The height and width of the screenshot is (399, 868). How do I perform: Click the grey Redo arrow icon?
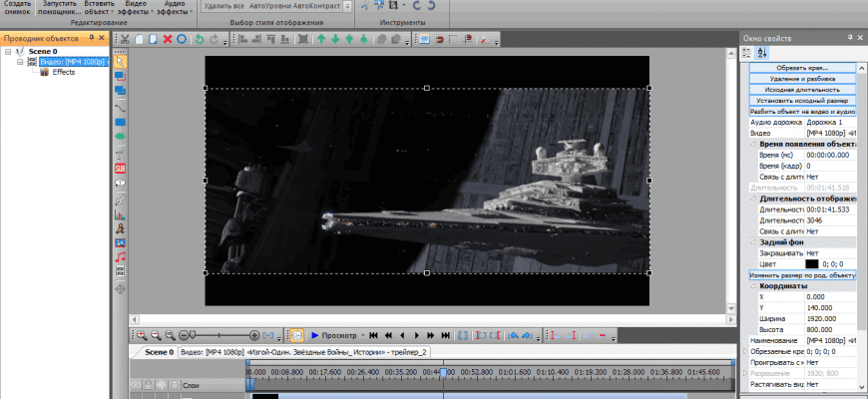[215, 39]
